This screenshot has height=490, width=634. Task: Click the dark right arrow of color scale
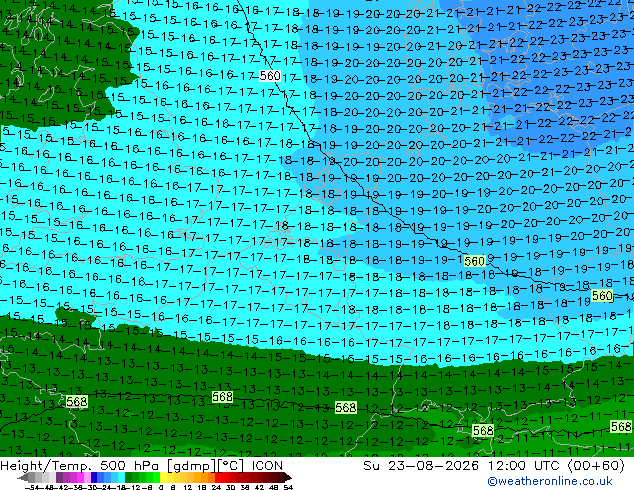click(288, 477)
